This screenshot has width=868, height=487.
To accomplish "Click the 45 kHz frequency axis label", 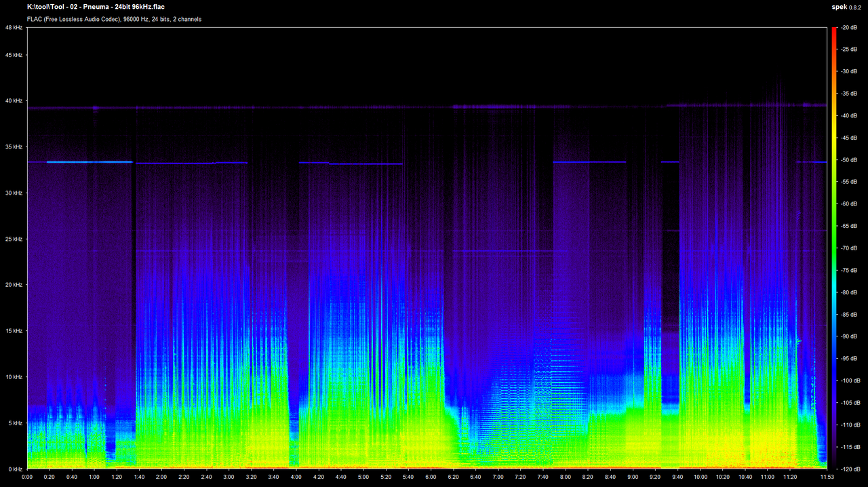I will 14,55.
